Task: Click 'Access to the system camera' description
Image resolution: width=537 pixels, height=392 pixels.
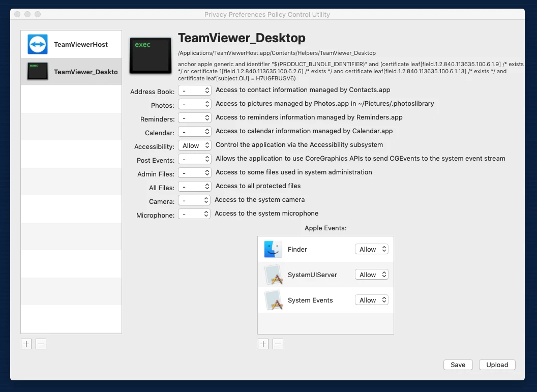Action: coord(259,200)
